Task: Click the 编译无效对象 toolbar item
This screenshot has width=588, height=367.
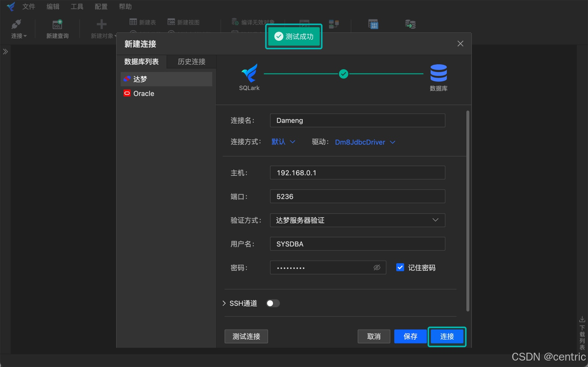Action: [253, 22]
